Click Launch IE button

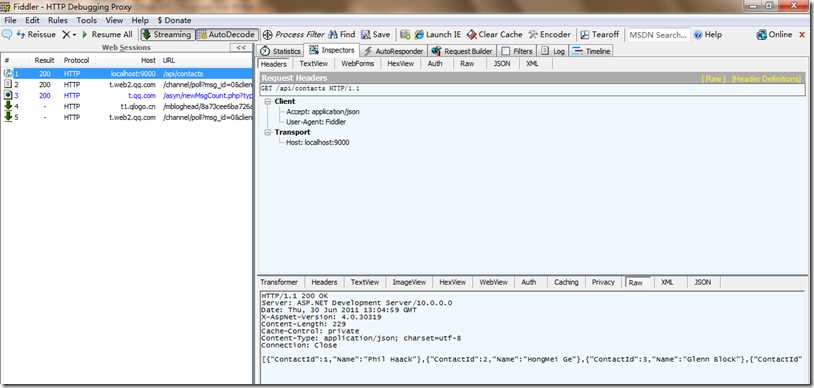click(438, 35)
